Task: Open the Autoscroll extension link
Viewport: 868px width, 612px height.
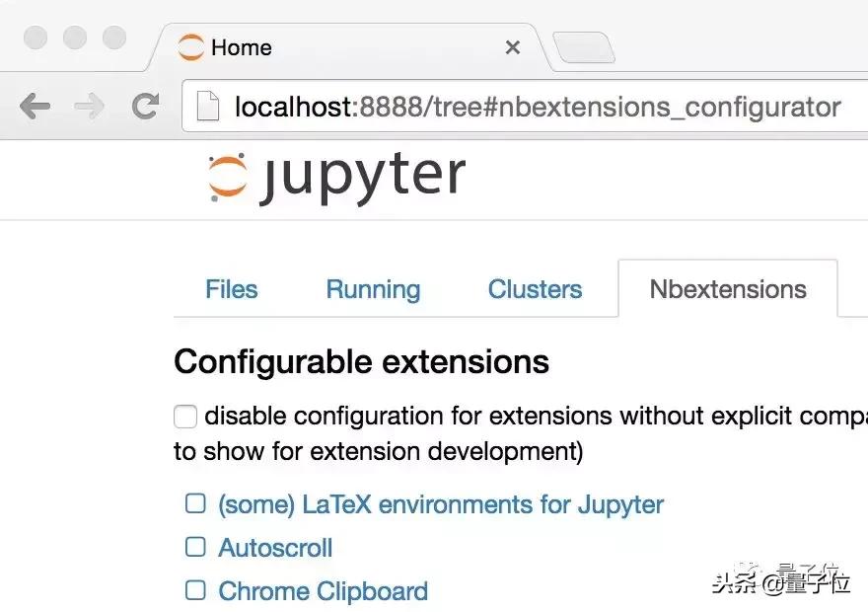Action: 275,548
